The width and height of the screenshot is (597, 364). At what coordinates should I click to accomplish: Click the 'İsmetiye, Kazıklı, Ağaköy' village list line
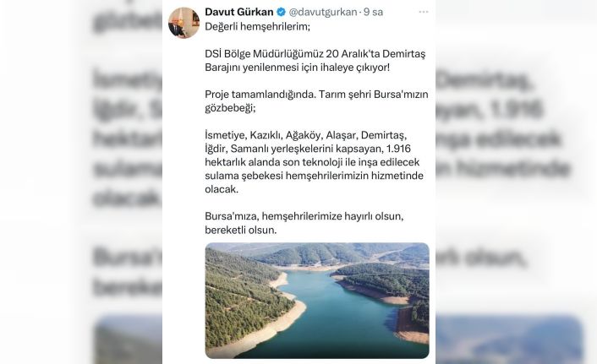(x=306, y=135)
